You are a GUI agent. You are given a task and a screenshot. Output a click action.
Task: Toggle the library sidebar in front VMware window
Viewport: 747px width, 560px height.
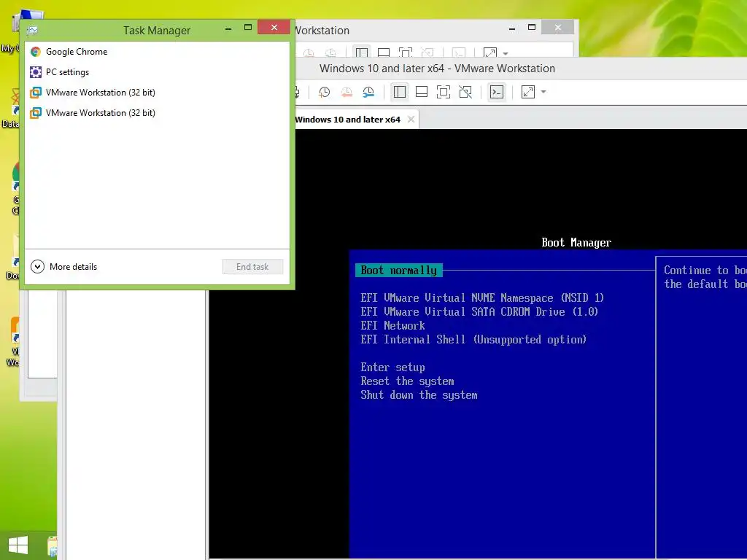[400, 92]
